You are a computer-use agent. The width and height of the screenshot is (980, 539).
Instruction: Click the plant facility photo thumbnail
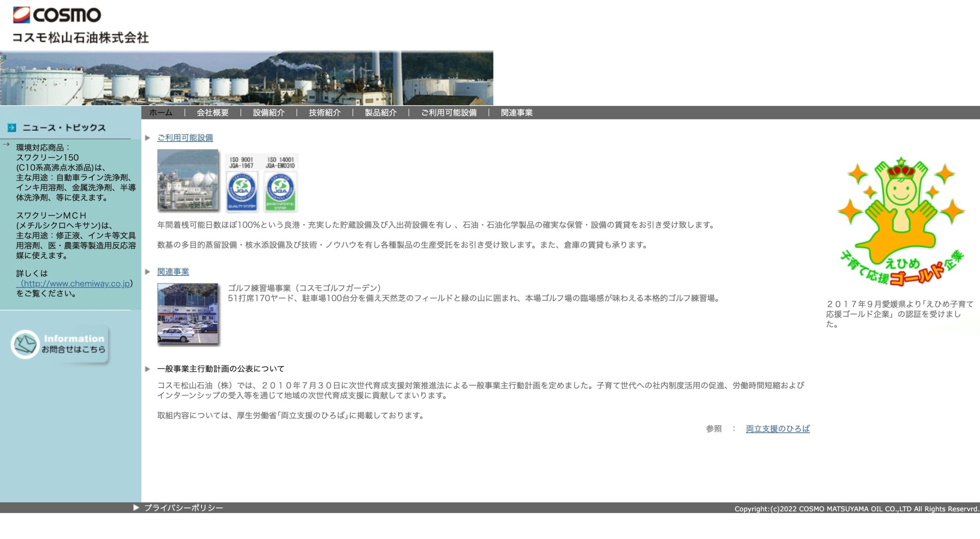[x=188, y=180]
